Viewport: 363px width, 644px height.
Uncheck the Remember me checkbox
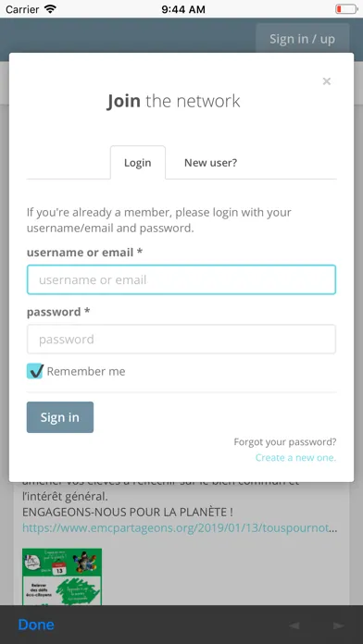35,371
